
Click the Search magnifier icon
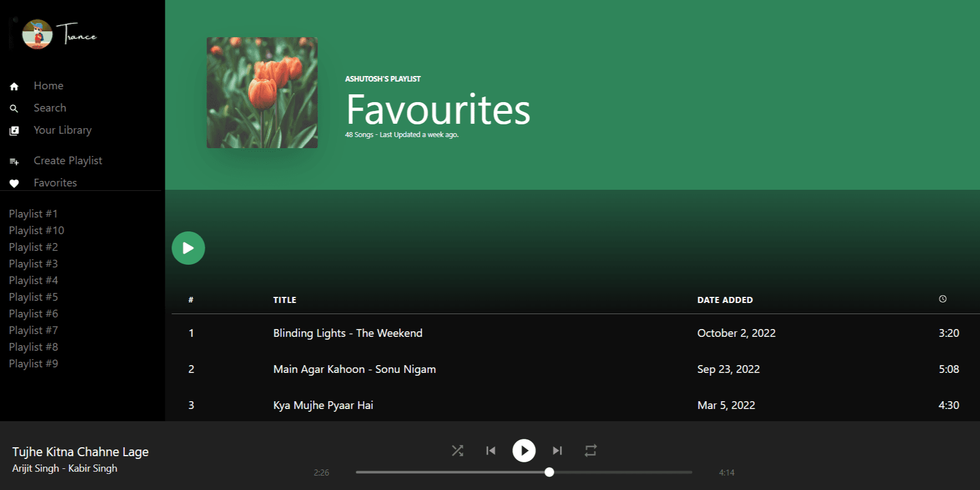pyautogui.click(x=14, y=109)
